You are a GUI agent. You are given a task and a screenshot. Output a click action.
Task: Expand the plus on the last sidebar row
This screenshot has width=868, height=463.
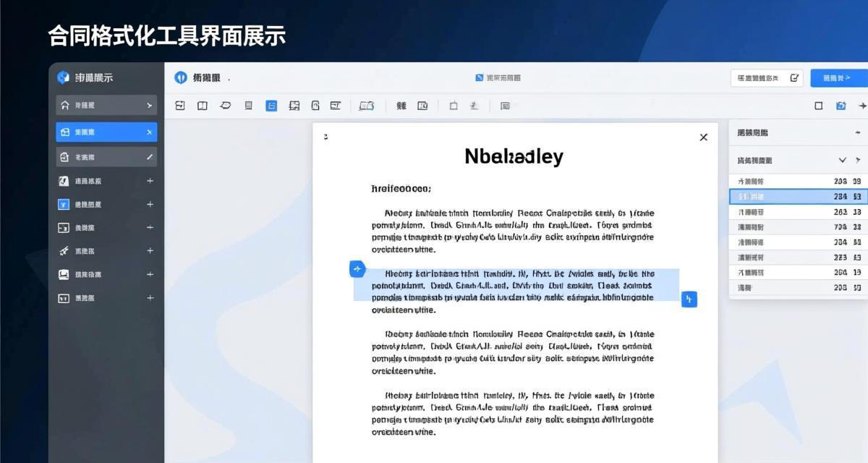[150, 297]
